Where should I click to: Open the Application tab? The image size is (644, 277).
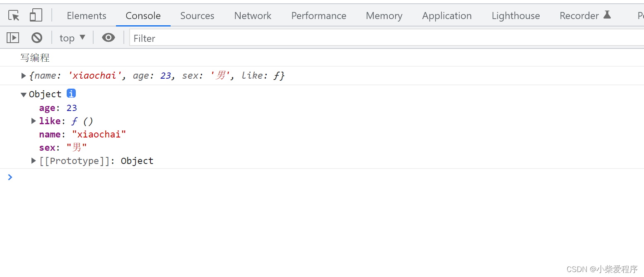pos(447,16)
